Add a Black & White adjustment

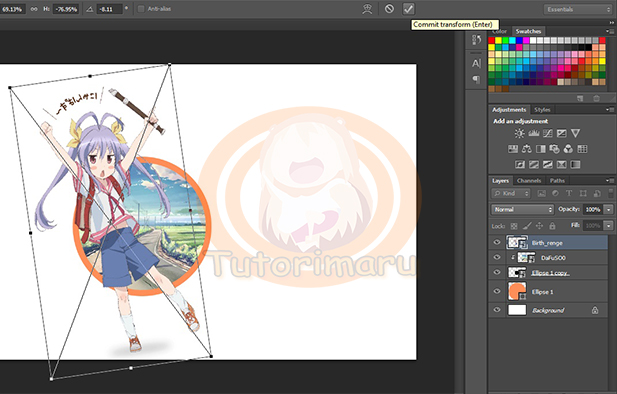[541, 149]
